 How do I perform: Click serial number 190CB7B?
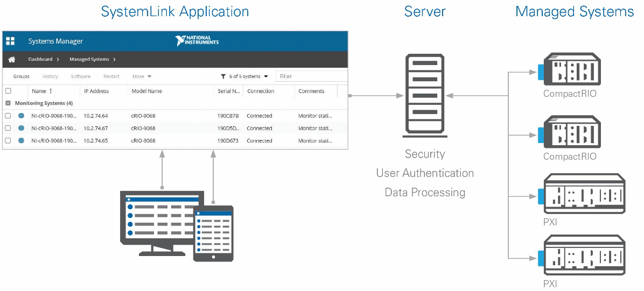pos(228,116)
